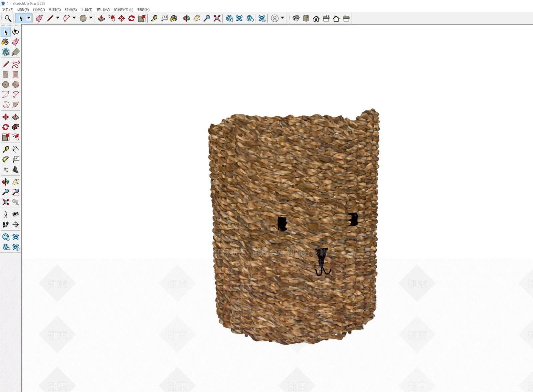Image resolution: width=533 pixels, height=392 pixels.
Task: Expand the Arc tool dropdown arrow
Action: pyautogui.click(x=74, y=18)
